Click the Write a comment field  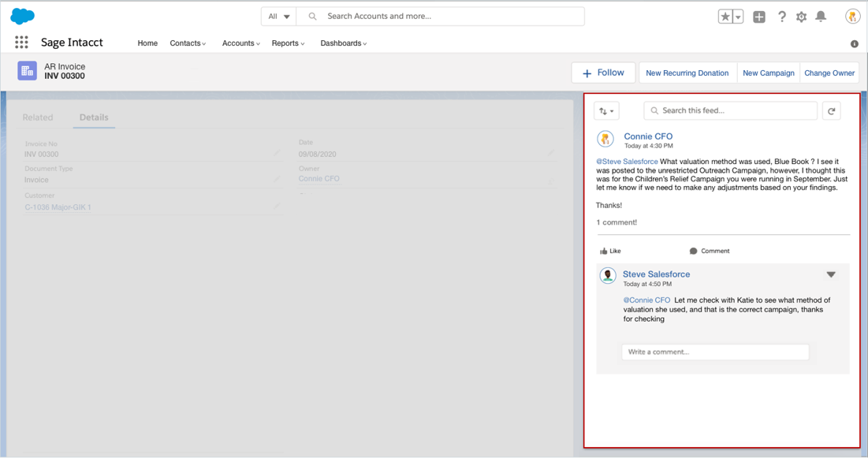tap(715, 352)
